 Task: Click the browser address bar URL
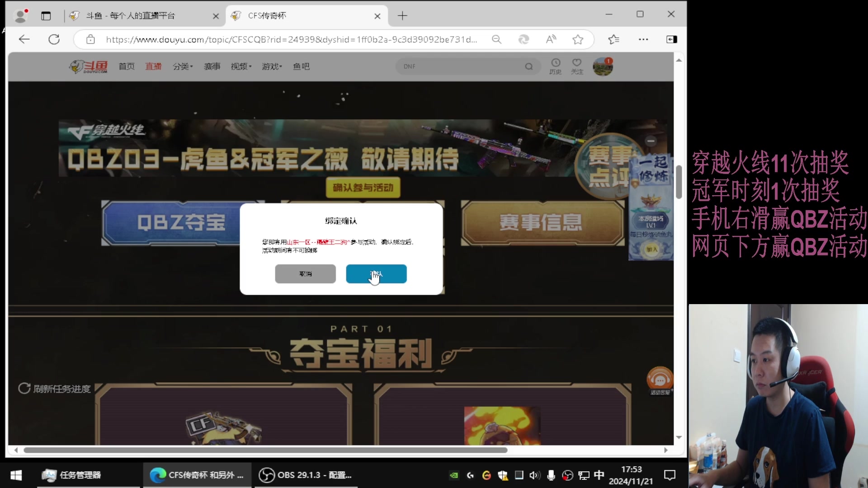click(x=292, y=39)
